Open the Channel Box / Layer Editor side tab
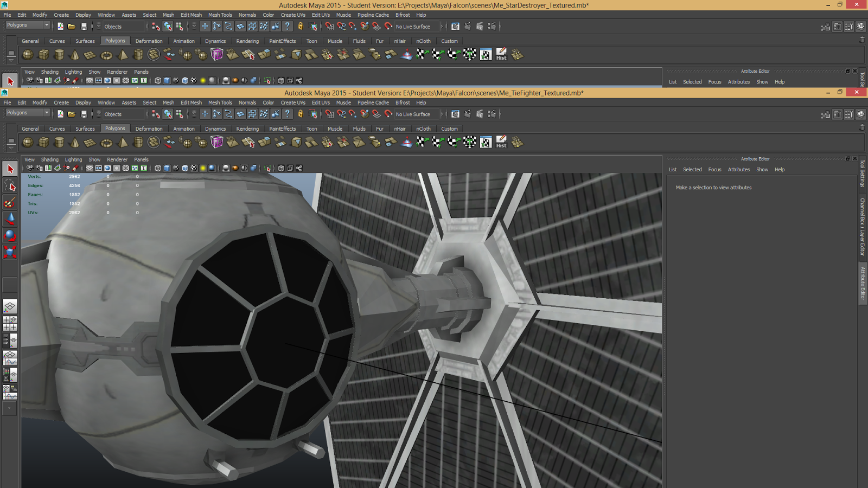 point(863,227)
